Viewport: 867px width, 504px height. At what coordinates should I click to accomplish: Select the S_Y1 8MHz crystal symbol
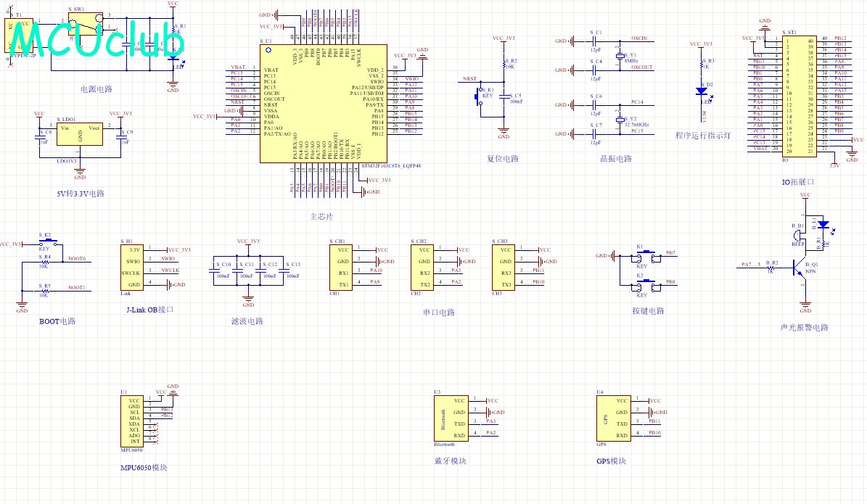[618, 56]
